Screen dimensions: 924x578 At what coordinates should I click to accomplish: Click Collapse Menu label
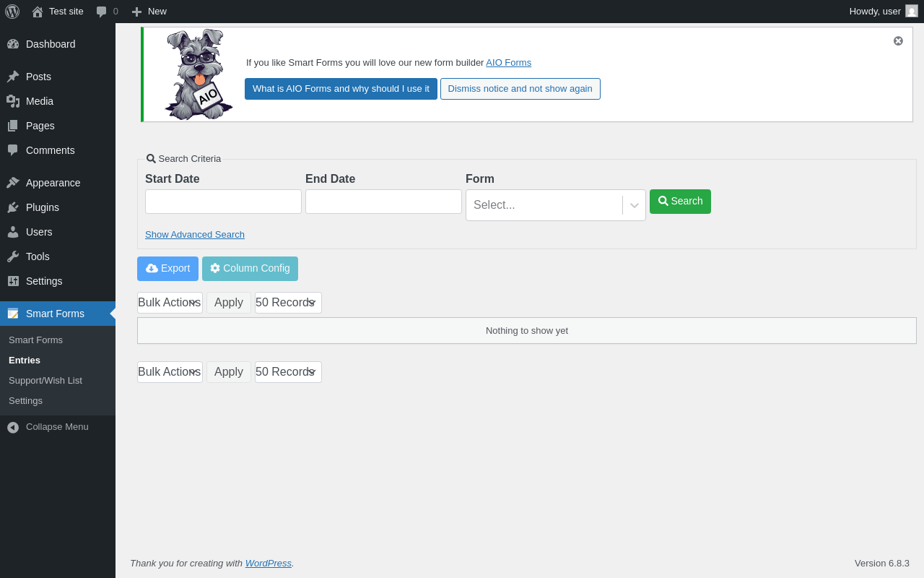[x=57, y=427]
